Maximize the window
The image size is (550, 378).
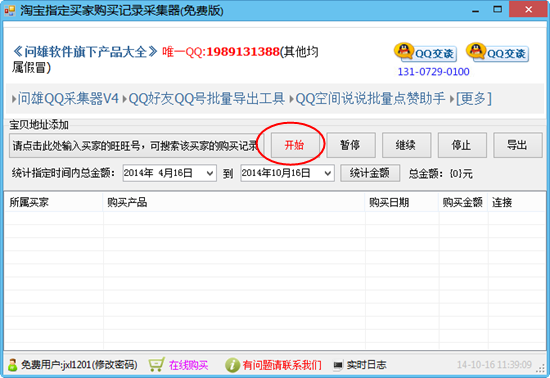[x=497, y=10]
